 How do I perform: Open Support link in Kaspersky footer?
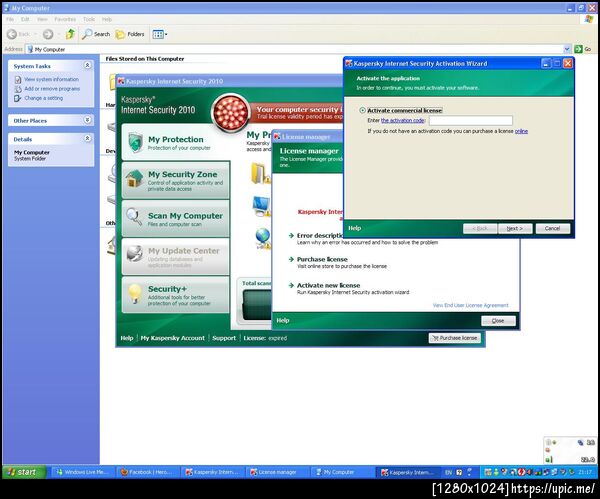[224, 338]
